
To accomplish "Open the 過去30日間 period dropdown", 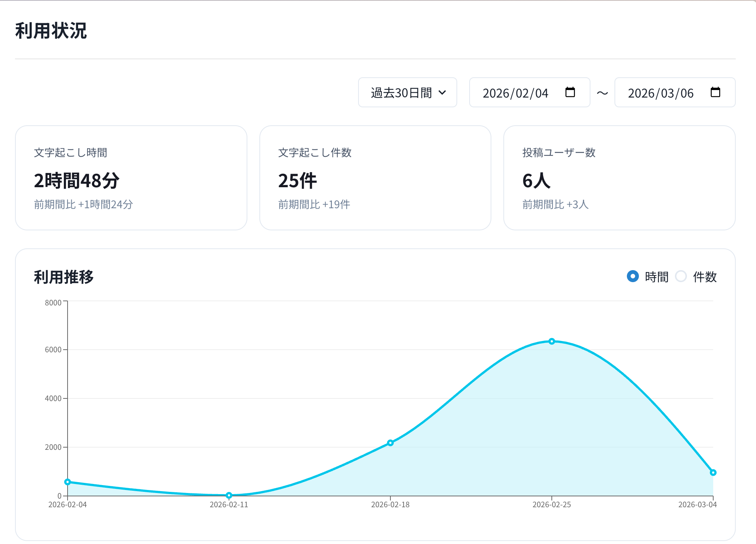I will click(x=408, y=93).
